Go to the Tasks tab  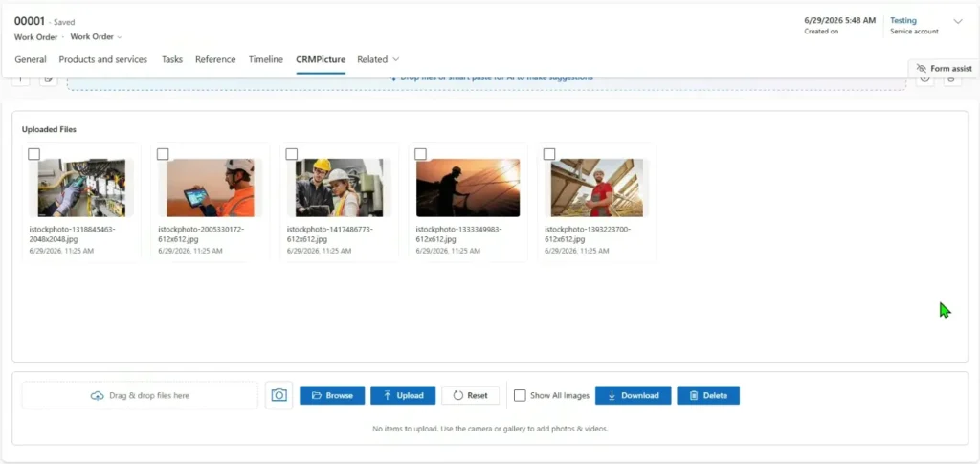(172, 59)
